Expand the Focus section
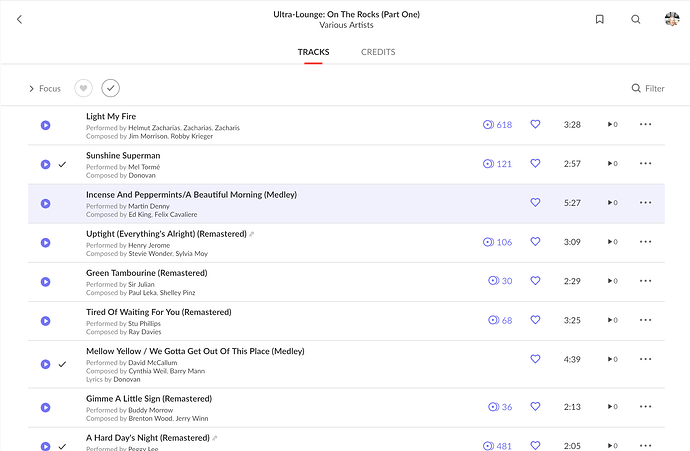 coord(45,88)
